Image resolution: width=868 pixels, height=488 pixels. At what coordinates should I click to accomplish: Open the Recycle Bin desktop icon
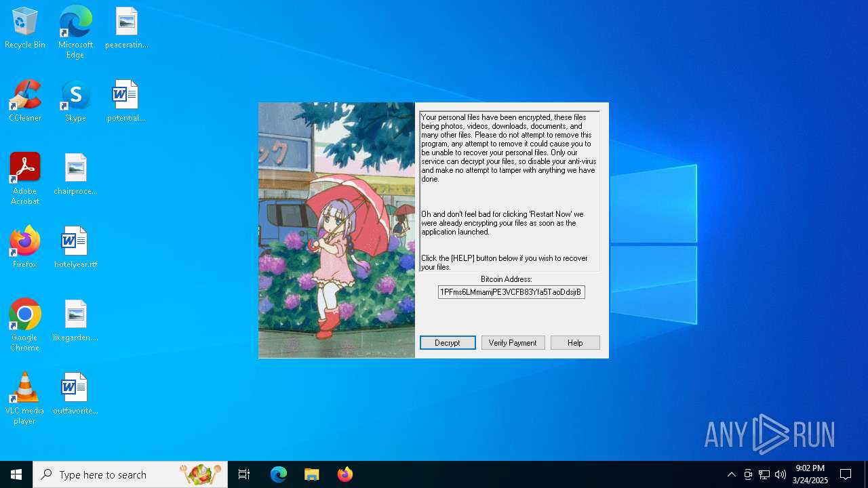[25, 28]
